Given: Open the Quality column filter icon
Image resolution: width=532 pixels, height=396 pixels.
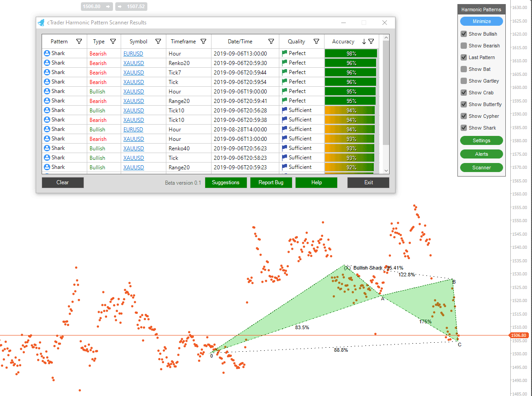Looking at the screenshot, I should 316,42.
